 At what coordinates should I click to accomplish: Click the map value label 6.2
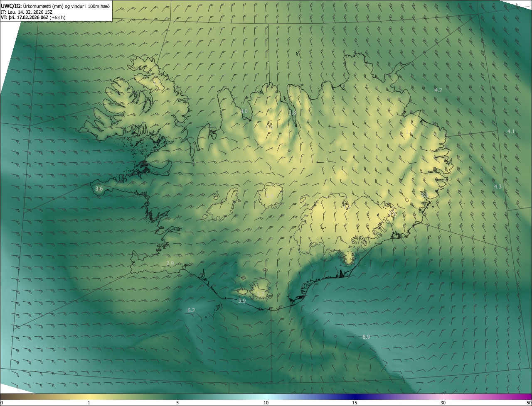(191, 310)
